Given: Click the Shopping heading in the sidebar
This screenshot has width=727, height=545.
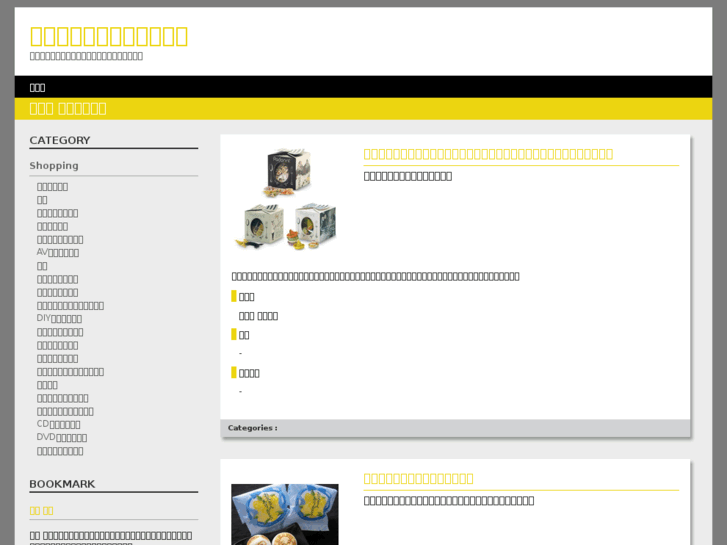Looking at the screenshot, I should click(x=54, y=166).
